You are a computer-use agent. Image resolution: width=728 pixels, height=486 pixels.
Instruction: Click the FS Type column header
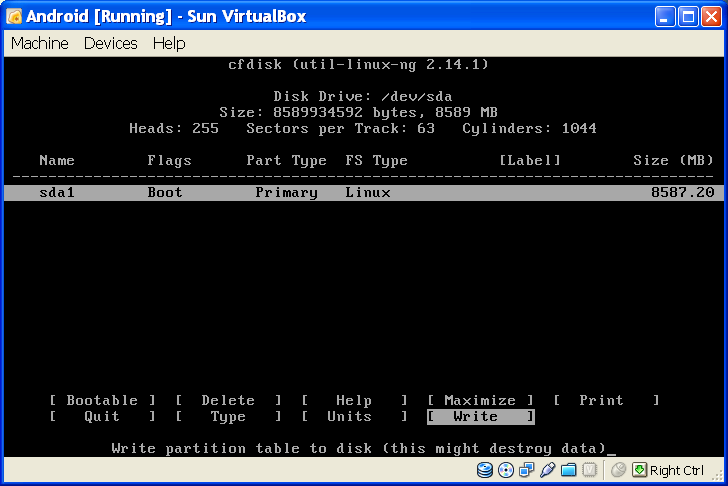[x=377, y=160]
